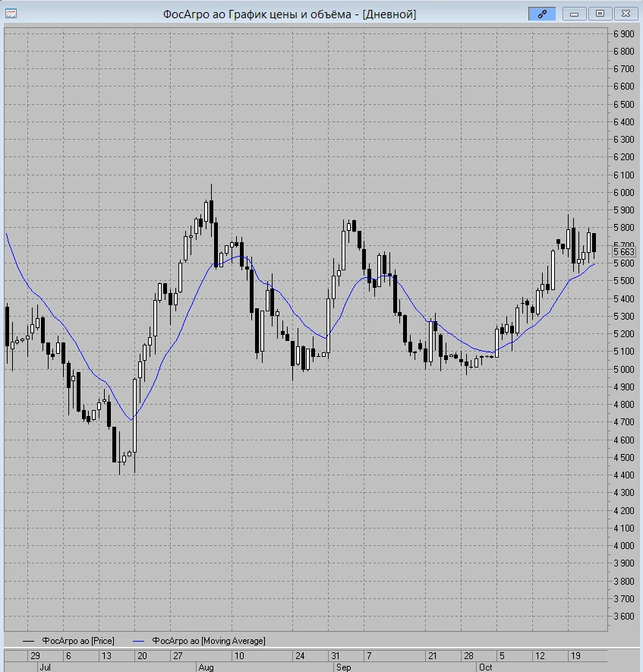Click the '4 500' price axis label
Image resolution: width=643 pixels, height=672 pixels.
(x=624, y=457)
